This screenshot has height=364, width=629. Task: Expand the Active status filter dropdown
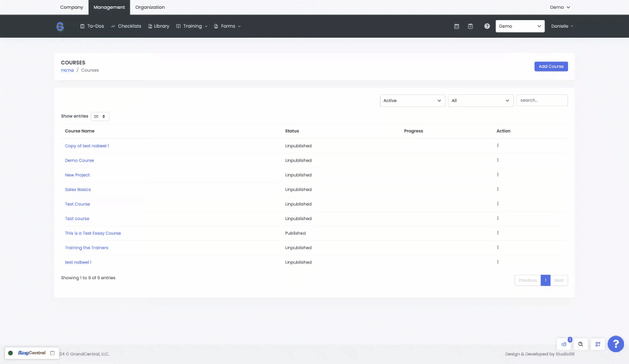(x=413, y=101)
